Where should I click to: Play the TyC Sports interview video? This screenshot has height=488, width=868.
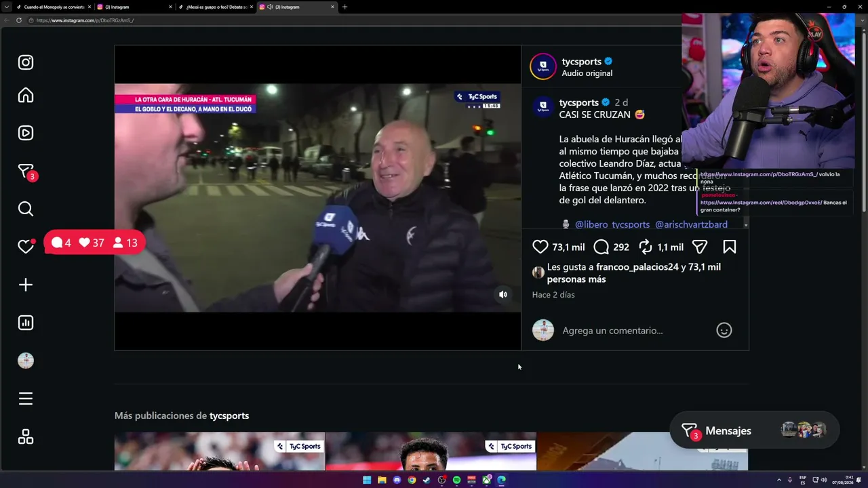[x=317, y=198]
